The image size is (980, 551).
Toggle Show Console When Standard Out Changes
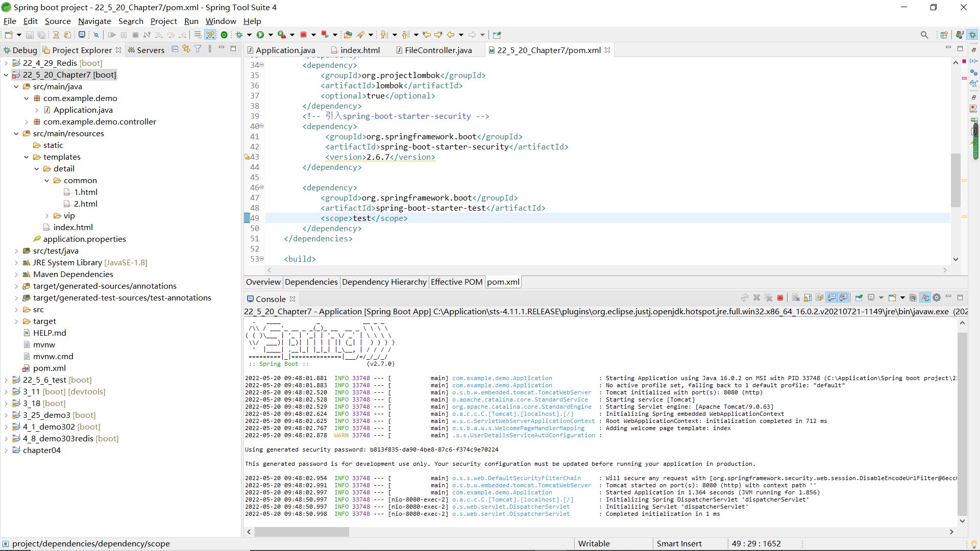point(832,297)
